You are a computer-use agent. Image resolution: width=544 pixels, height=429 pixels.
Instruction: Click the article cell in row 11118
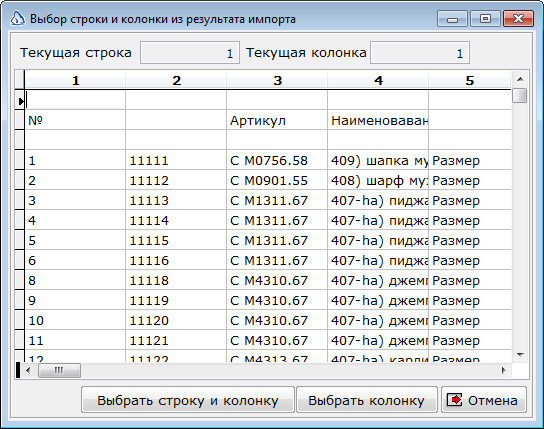(277, 281)
